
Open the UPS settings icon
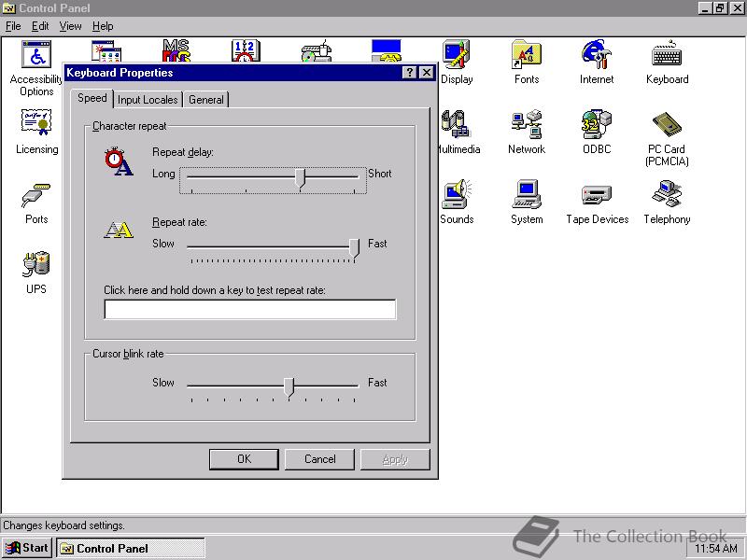pyautogui.click(x=35, y=264)
